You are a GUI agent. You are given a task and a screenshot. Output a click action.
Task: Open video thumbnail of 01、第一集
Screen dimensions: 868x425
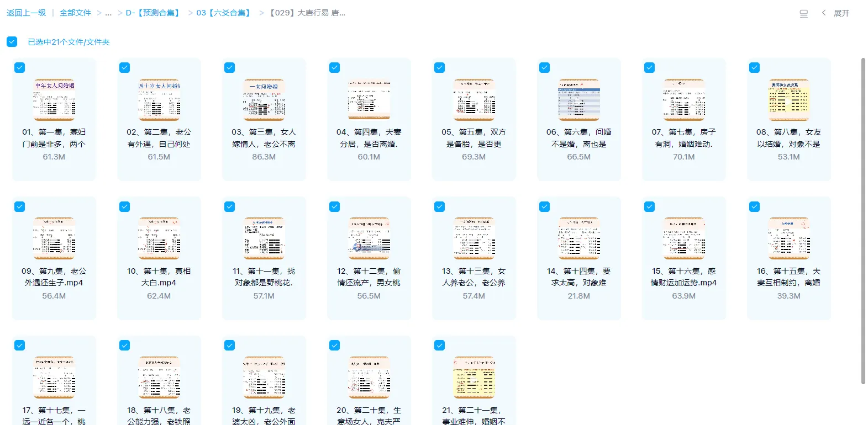click(54, 99)
